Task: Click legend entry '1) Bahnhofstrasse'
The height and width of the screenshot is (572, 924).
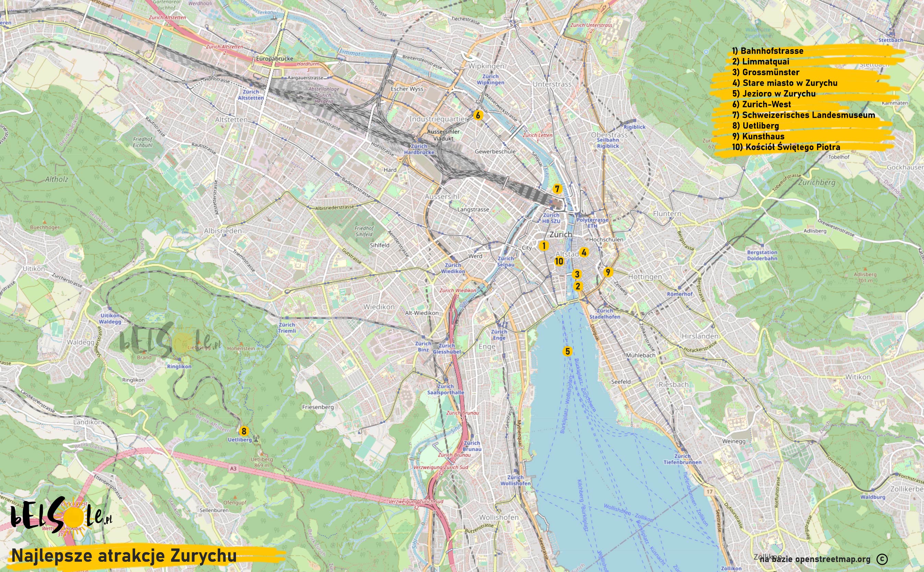Action: [x=768, y=51]
